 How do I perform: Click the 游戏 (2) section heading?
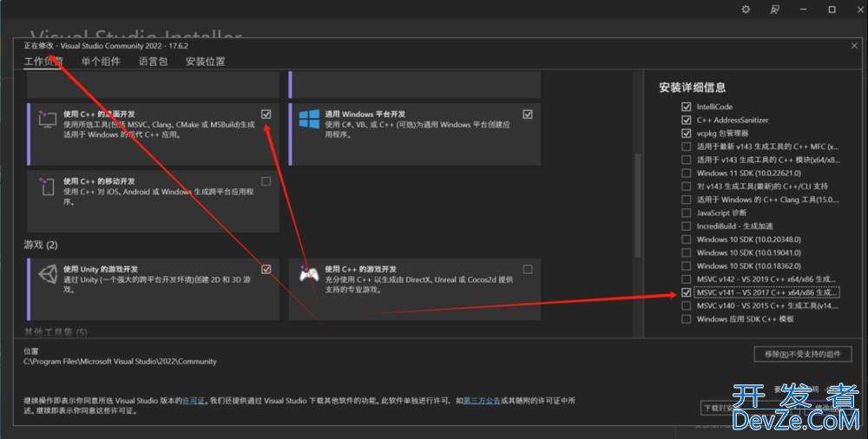click(x=41, y=245)
